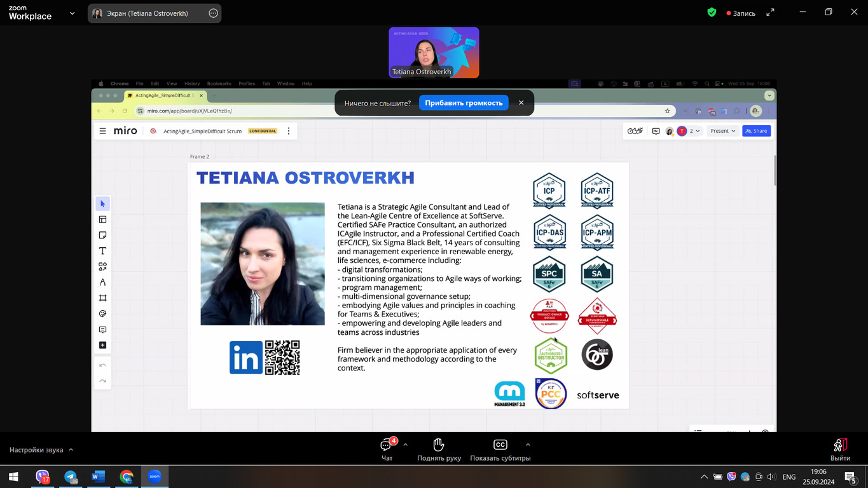This screenshot has width=868, height=488.
Task: Open board options three-dot menu
Action: (x=289, y=131)
